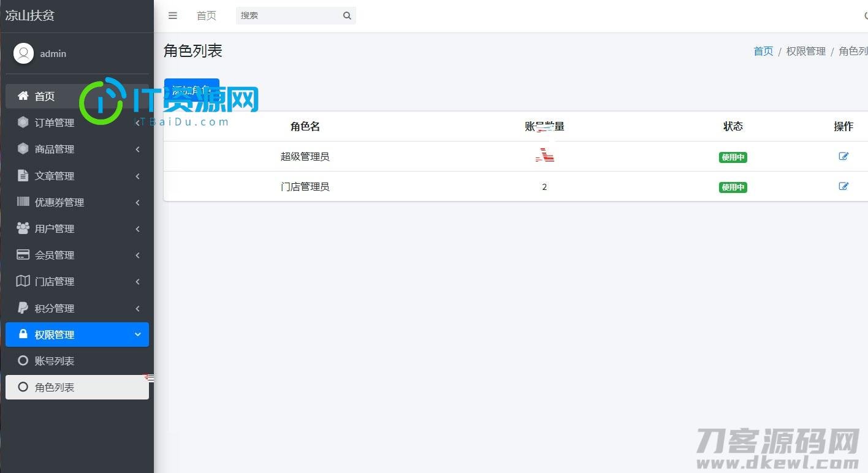Open the 权限管理 menu label

pos(55,335)
